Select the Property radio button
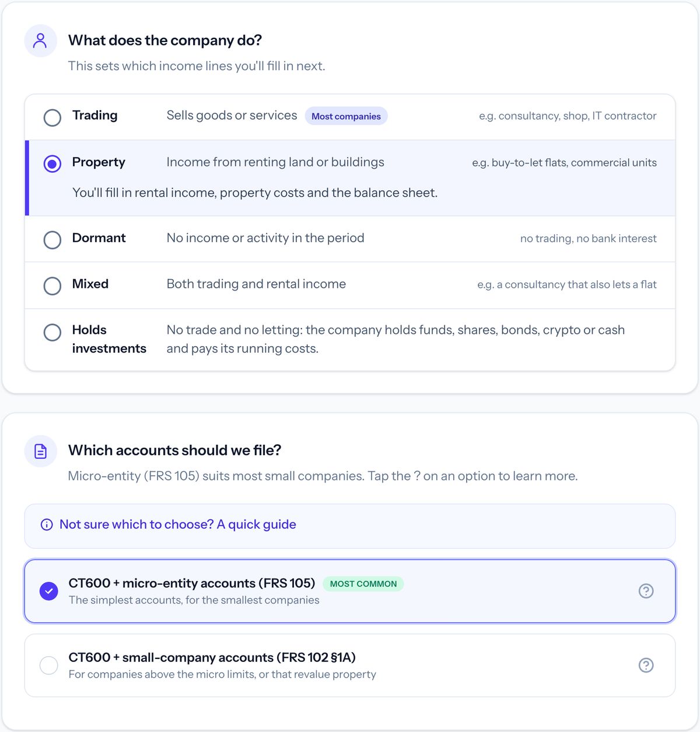The width and height of the screenshot is (700, 732). (x=52, y=164)
